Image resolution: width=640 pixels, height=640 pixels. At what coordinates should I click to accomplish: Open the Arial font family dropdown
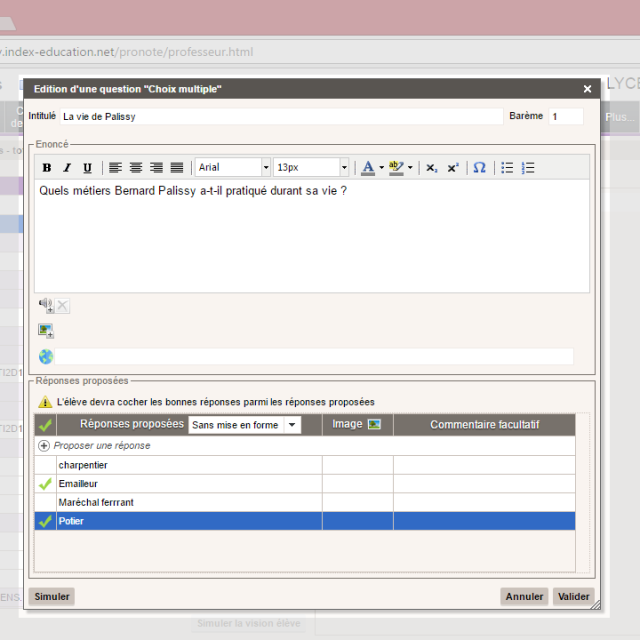tap(233, 168)
